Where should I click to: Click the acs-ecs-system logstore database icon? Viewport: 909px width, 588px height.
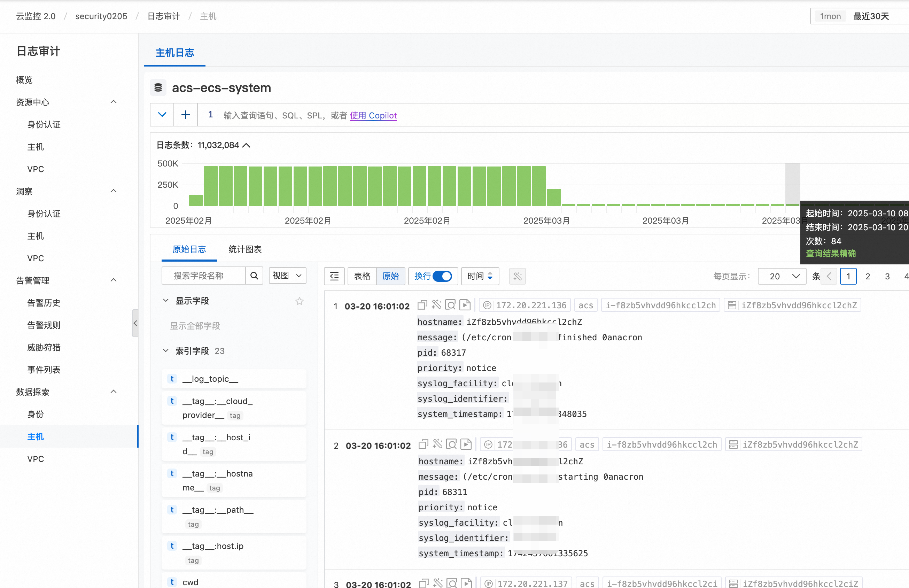[x=158, y=88]
